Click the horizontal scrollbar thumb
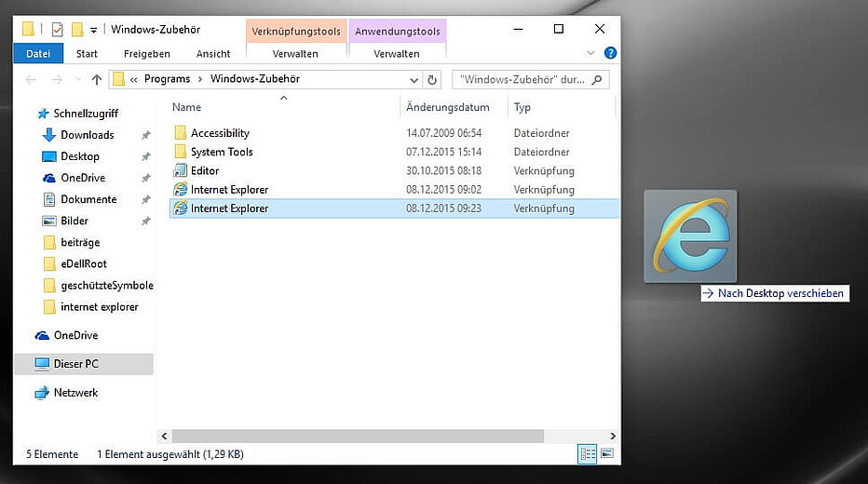Viewport: 868px width, 484px height. click(358, 436)
